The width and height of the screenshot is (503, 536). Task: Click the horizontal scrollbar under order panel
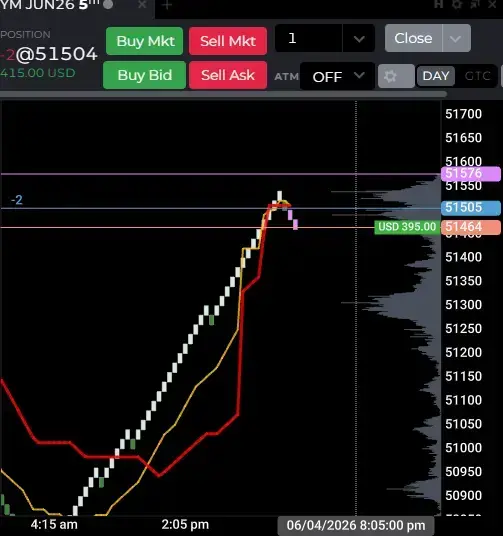point(223,94)
